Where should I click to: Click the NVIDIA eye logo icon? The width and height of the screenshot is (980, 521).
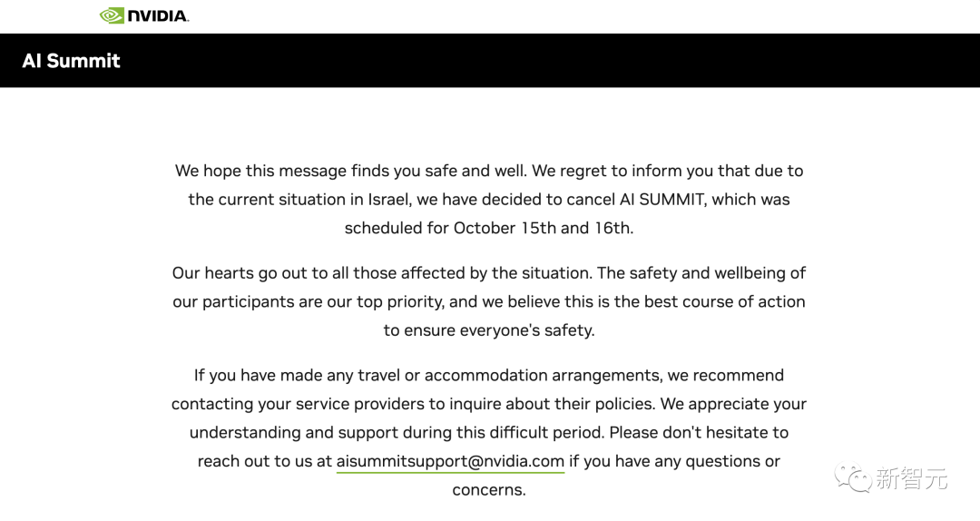pyautogui.click(x=113, y=15)
